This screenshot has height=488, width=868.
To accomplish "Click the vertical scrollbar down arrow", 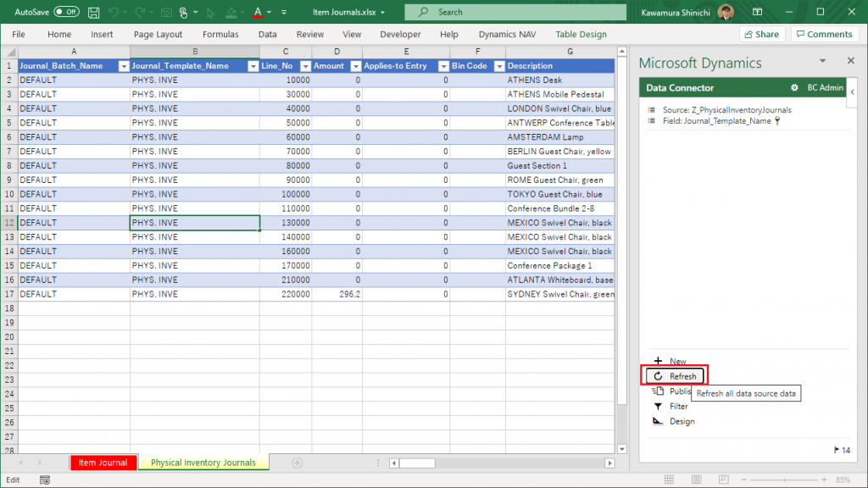I will tap(622, 449).
